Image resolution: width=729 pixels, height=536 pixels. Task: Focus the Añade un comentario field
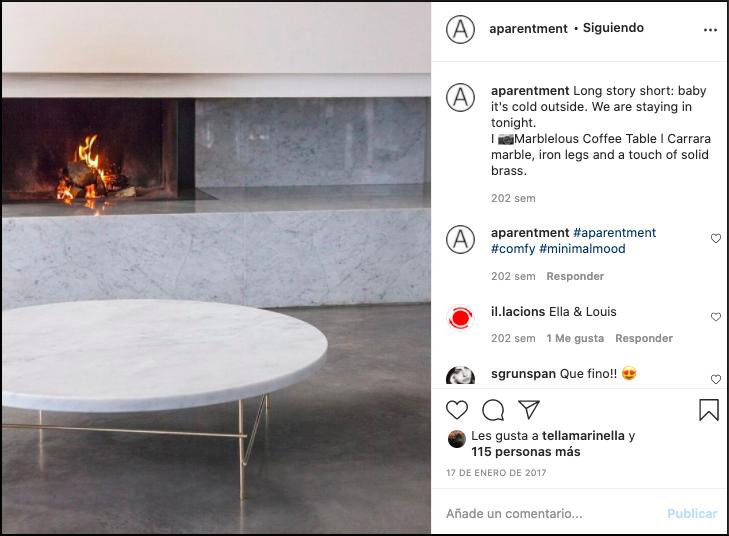click(553, 513)
